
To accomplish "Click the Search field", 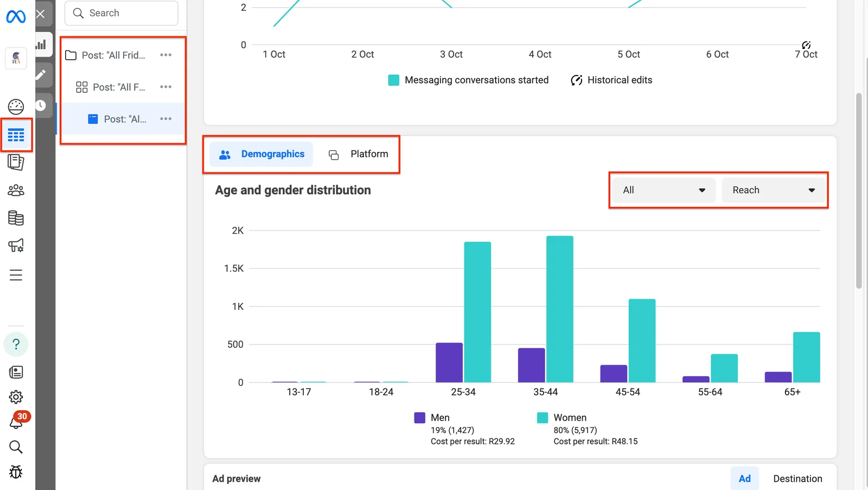I will [x=122, y=13].
